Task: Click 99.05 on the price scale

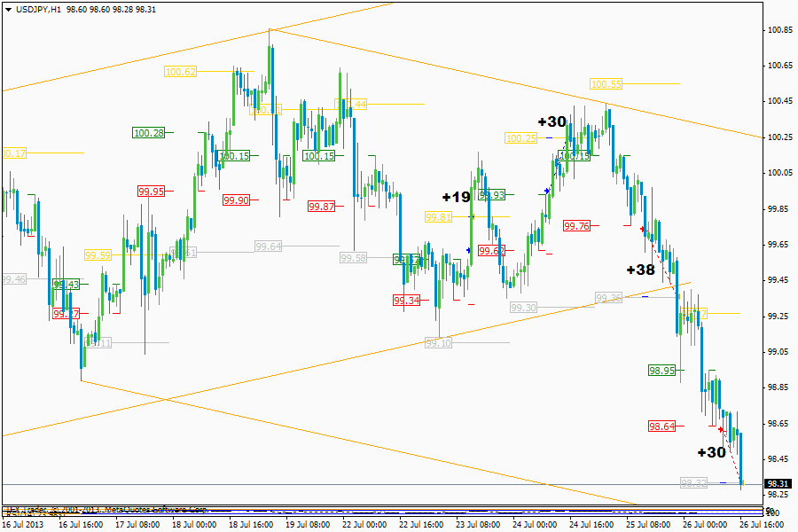Action: [x=779, y=352]
